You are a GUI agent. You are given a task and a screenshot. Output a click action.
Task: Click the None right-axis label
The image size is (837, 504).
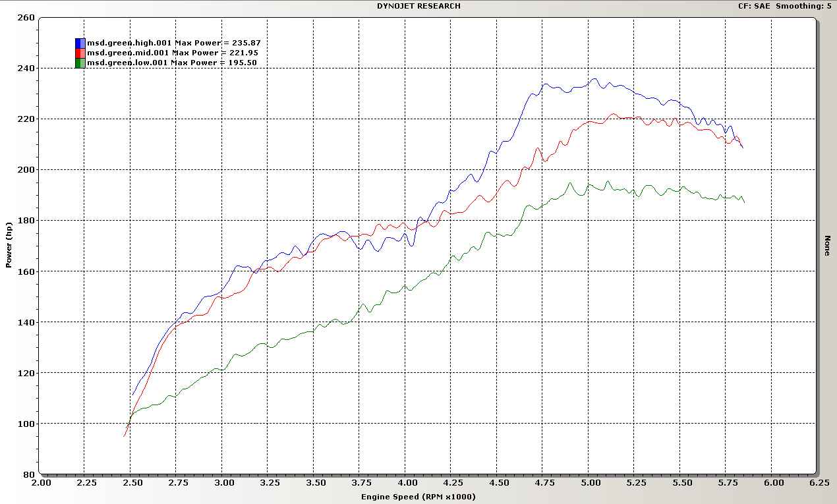pyautogui.click(x=827, y=245)
